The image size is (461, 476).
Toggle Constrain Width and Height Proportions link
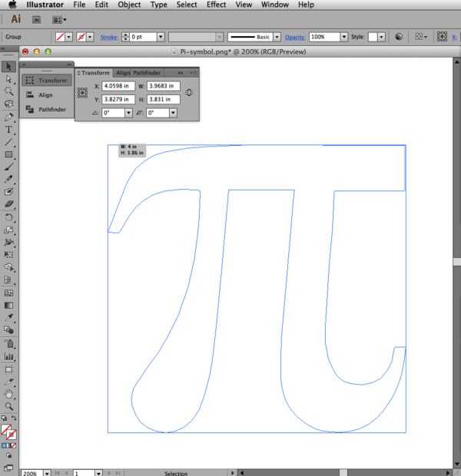(189, 92)
